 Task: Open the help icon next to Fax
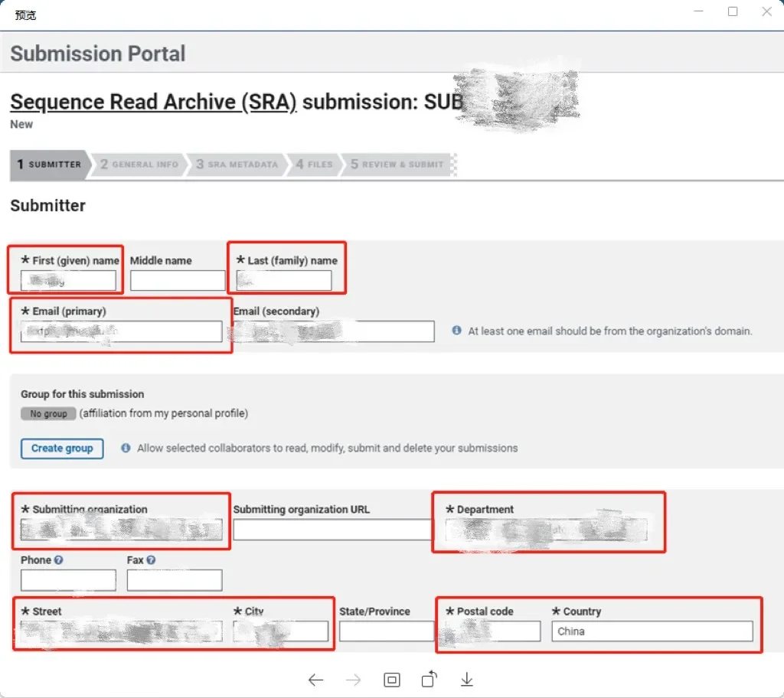[151, 560]
